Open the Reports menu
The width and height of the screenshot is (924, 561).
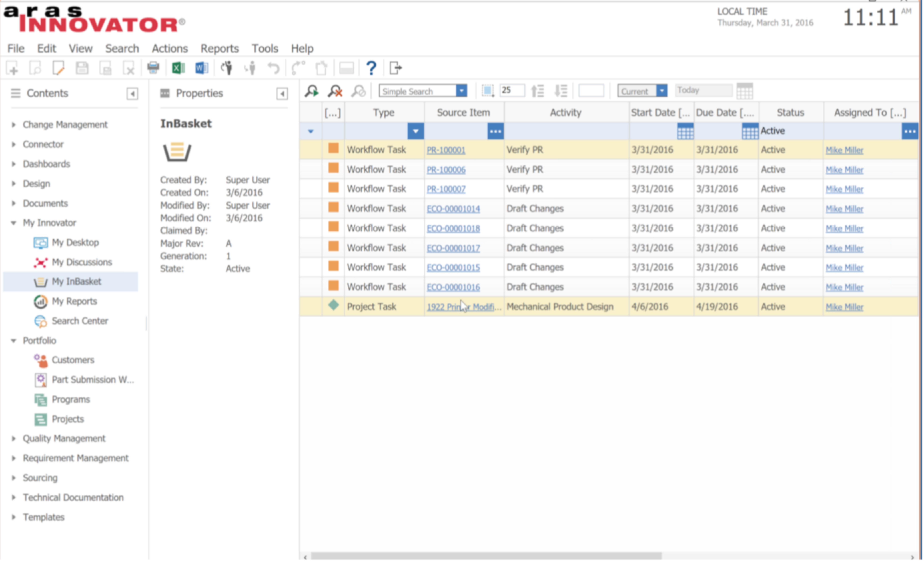tap(219, 48)
